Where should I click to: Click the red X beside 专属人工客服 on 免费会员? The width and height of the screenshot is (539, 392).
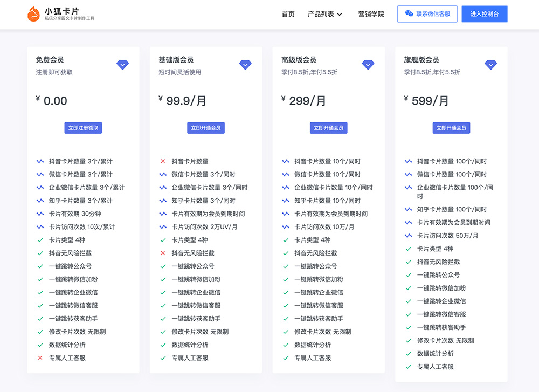[40, 357]
